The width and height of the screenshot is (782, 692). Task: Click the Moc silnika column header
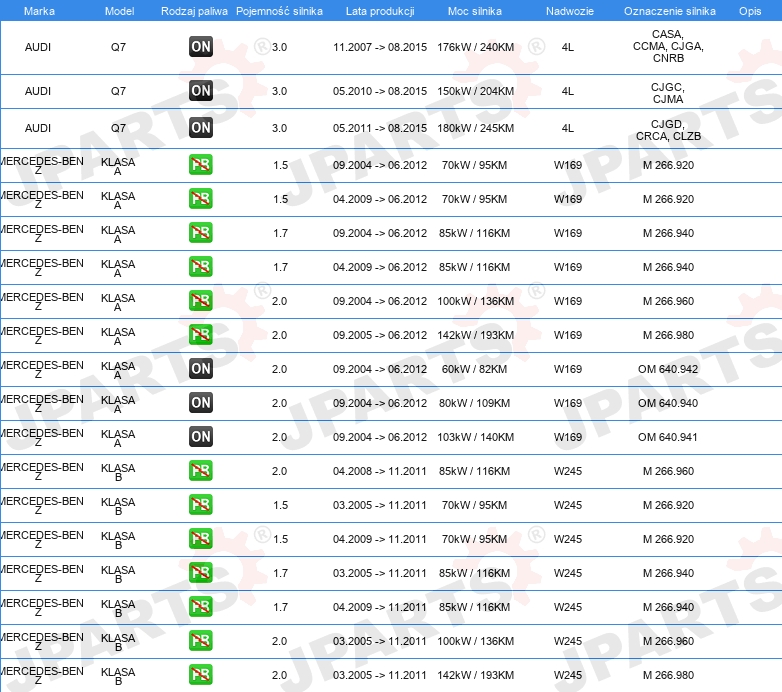(475, 11)
